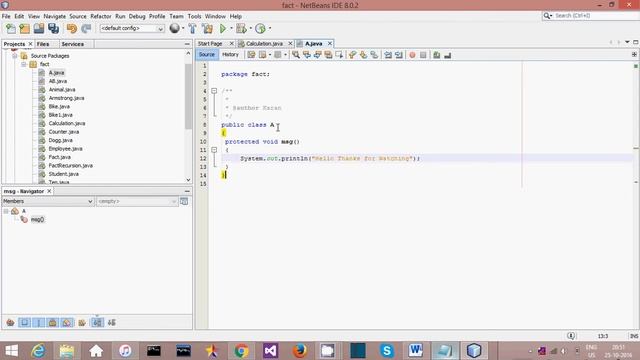Open the Members dropdown in Navigator

(48, 201)
